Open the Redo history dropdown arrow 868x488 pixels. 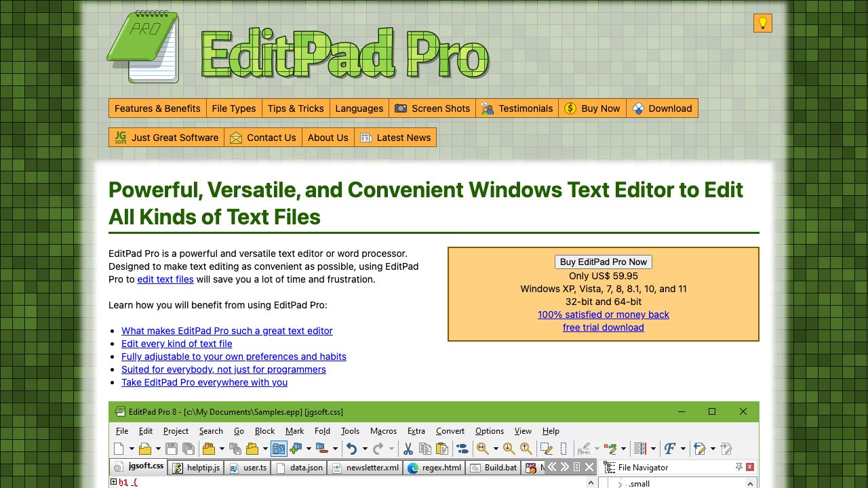[x=391, y=449]
